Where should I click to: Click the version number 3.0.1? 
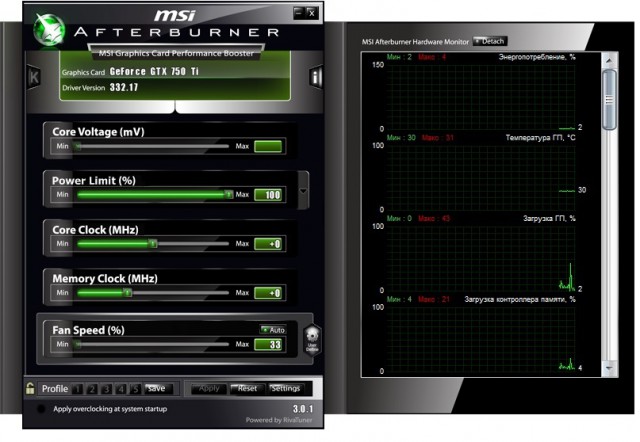(x=302, y=409)
